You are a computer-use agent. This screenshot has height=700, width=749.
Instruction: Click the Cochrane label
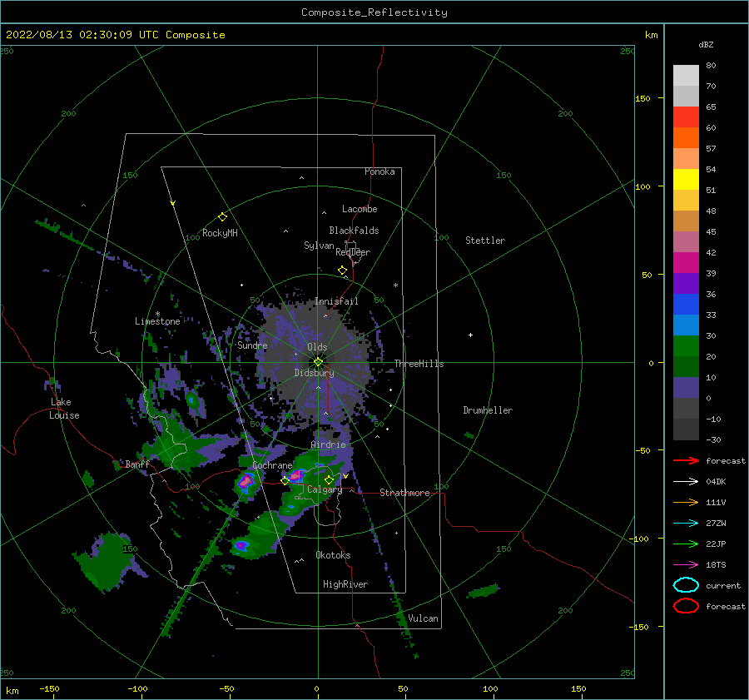pos(272,465)
